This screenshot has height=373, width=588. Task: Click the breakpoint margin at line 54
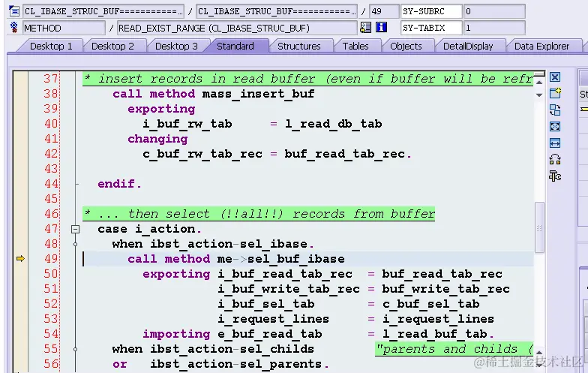tap(21, 333)
